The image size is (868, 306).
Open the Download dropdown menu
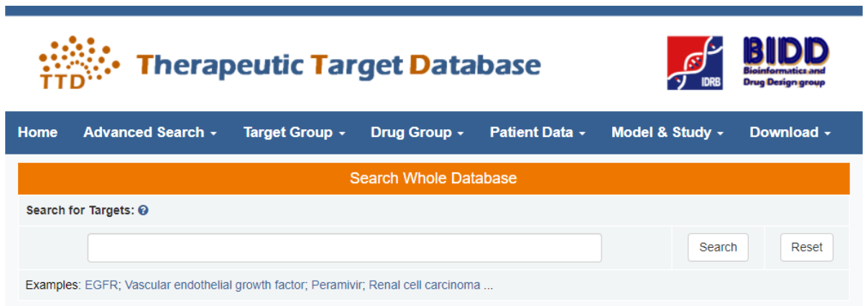790,132
